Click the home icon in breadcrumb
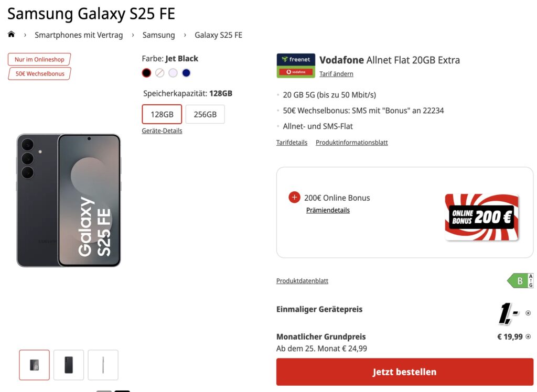 tap(12, 35)
